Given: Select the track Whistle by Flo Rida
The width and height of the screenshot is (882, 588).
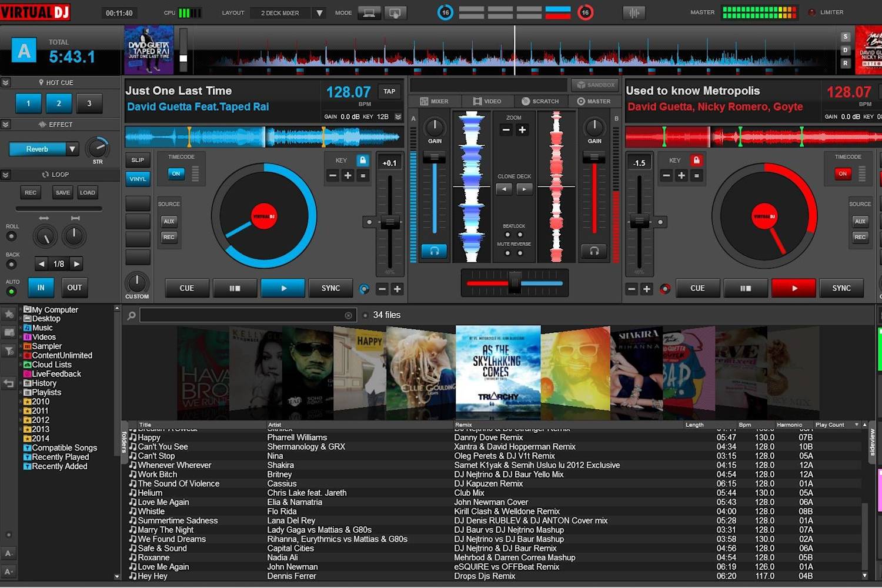Looking at the screenshot, I should (x=151, y=511).
